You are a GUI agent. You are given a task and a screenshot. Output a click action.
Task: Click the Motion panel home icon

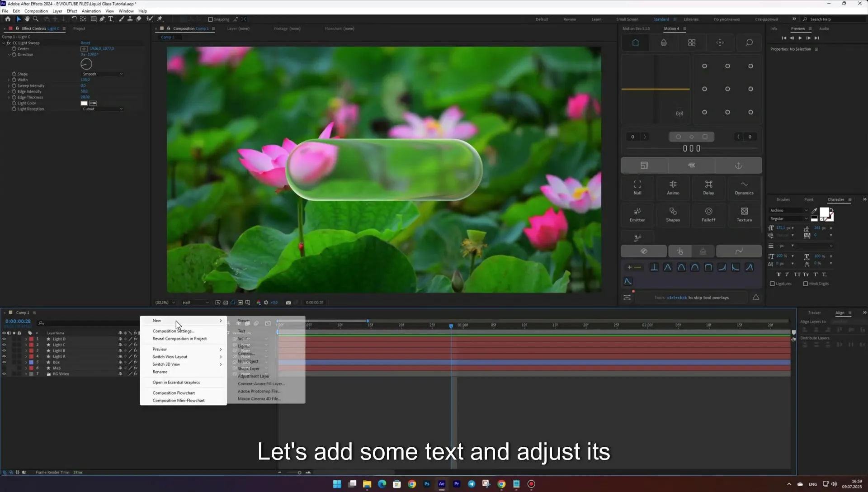pos(636,43)
